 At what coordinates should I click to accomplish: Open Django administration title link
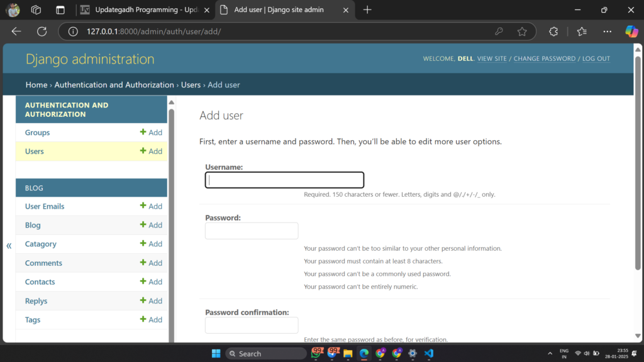tap(90, 59)
